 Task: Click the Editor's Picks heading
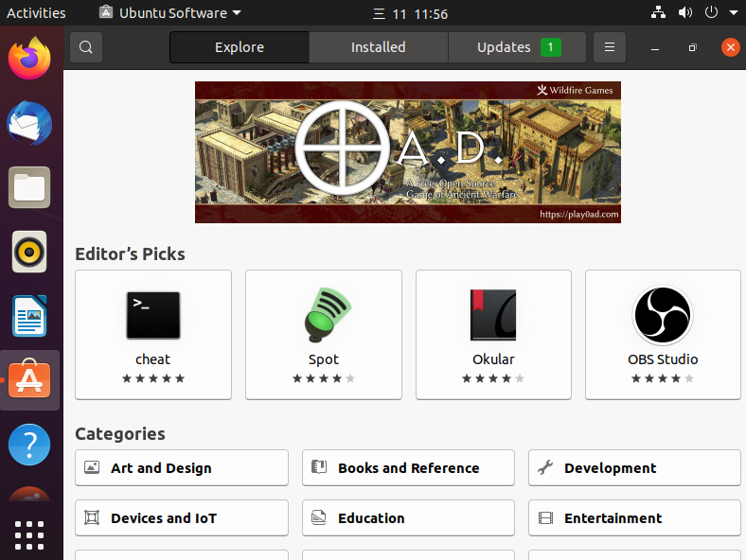[x=130, y=254]
